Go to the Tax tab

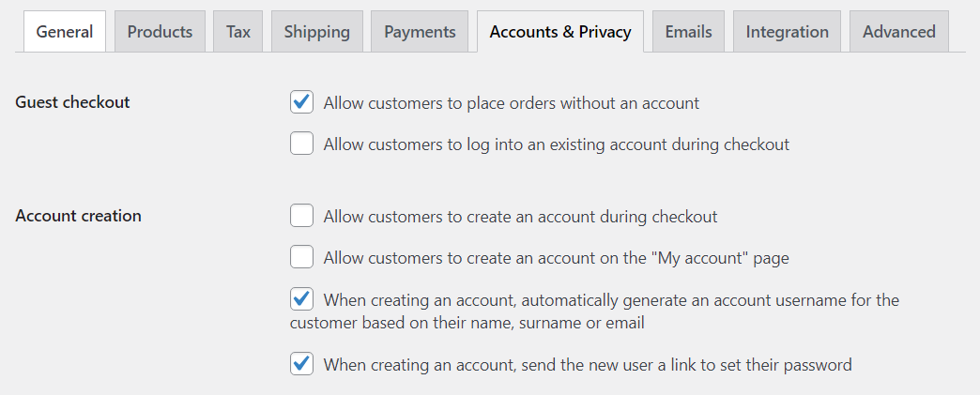coord(238,32)
